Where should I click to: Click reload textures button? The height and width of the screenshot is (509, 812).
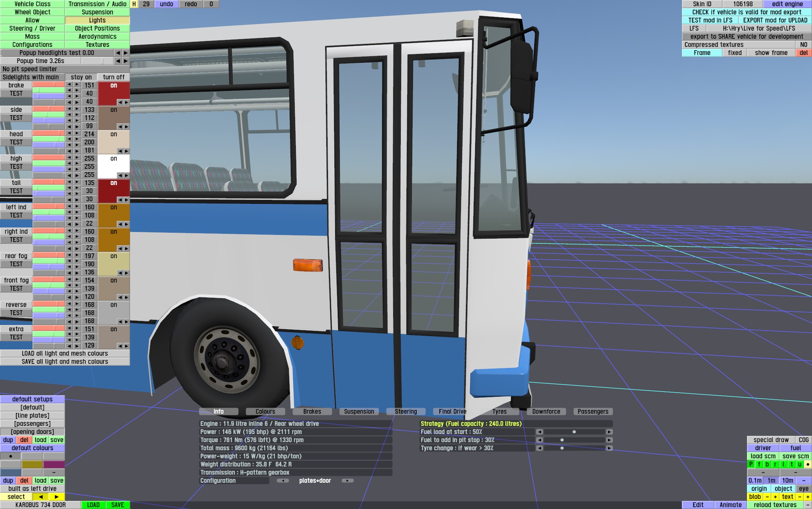775,505
